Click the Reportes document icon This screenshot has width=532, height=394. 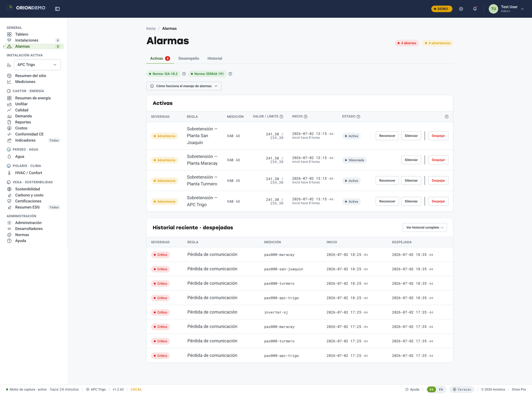[9, 122]
